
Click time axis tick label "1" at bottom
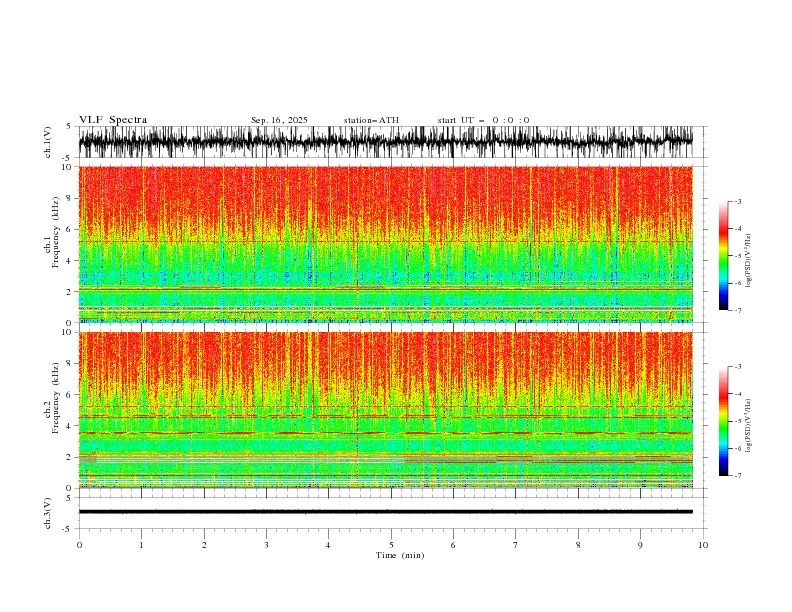click(141, 545)
